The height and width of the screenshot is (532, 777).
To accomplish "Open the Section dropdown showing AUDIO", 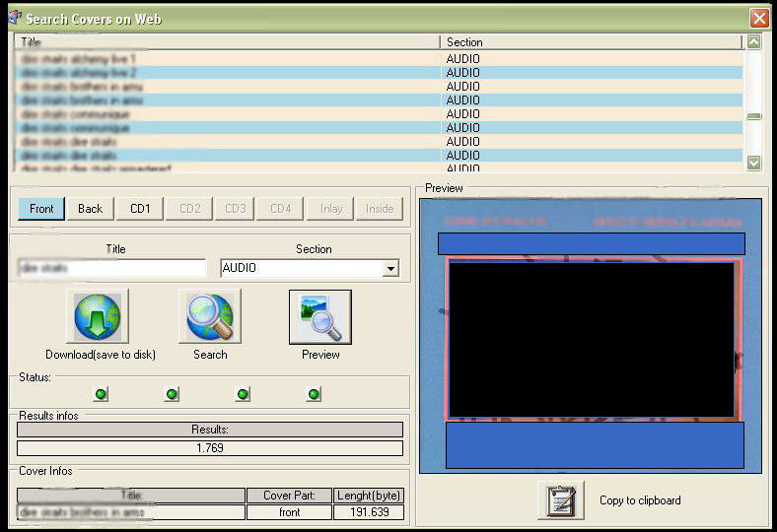I will pos(390,268).
